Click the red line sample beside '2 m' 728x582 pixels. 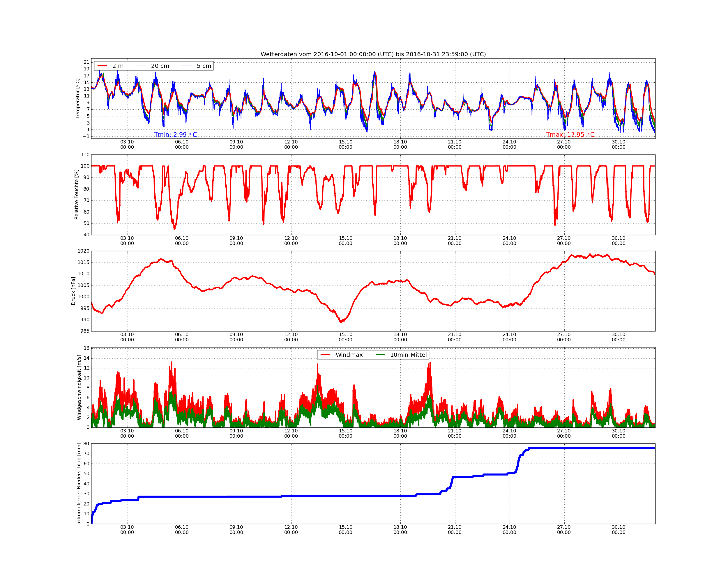(102, 66)
